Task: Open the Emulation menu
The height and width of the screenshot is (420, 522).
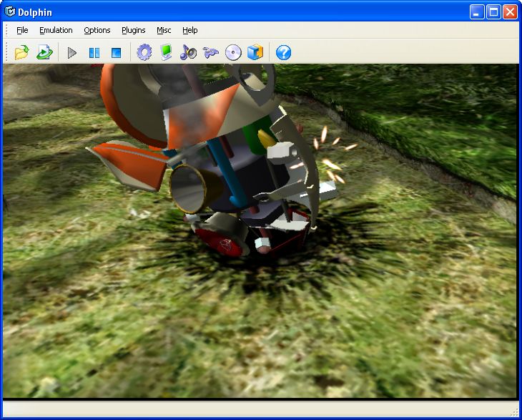Action: tap(56, 30)
